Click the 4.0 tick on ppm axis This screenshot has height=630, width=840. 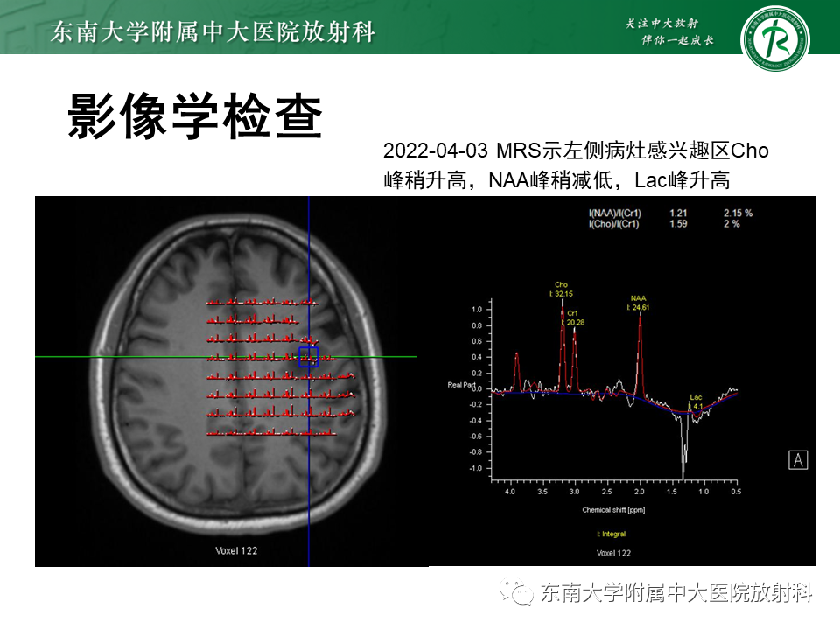(509, 492)
